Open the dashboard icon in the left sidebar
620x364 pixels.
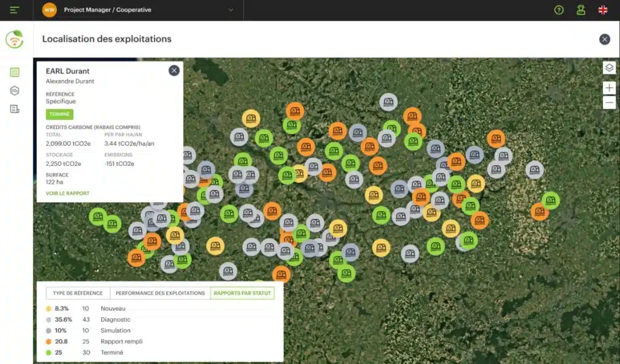(15, 73)
